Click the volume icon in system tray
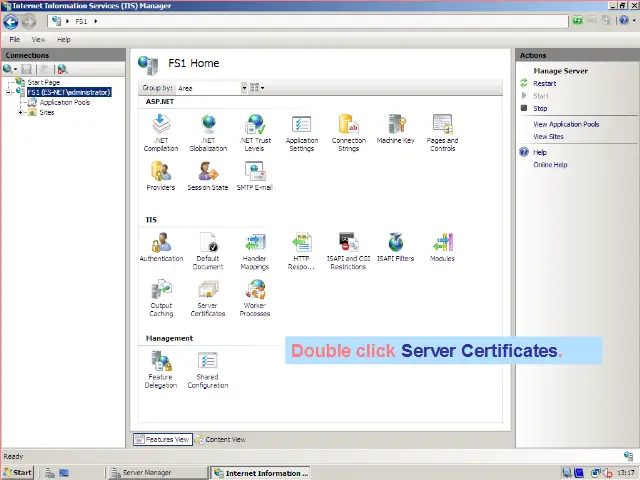 [x=607, y=473]
